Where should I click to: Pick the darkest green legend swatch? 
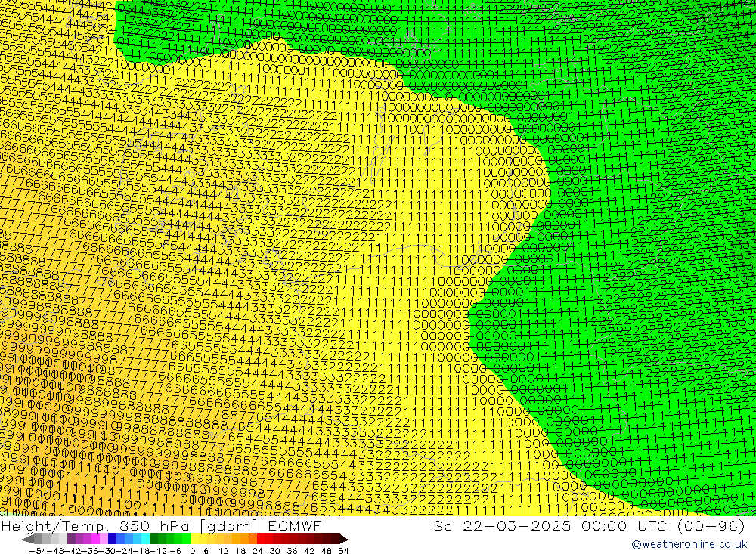(153, 539)
